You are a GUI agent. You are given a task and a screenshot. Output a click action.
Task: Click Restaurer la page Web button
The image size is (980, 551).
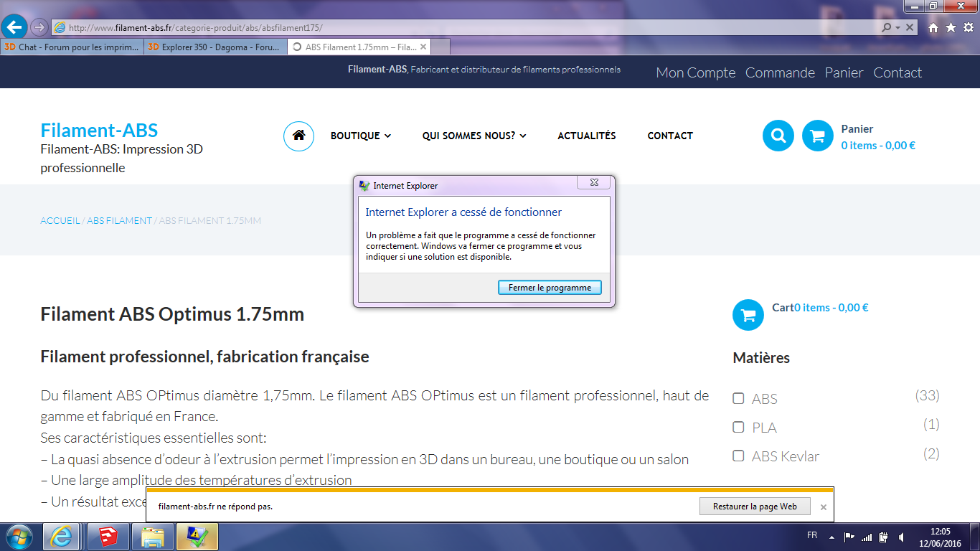pyautogui.click(x=755, y=507)
